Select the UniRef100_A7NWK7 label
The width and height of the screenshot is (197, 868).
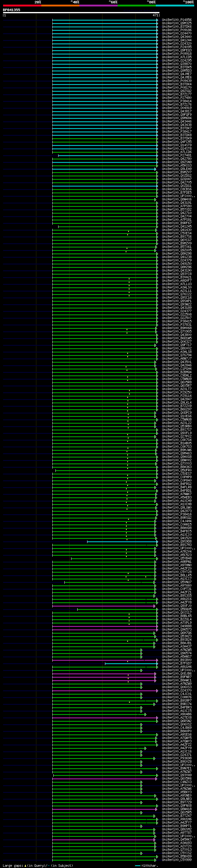tap(177, 494)
